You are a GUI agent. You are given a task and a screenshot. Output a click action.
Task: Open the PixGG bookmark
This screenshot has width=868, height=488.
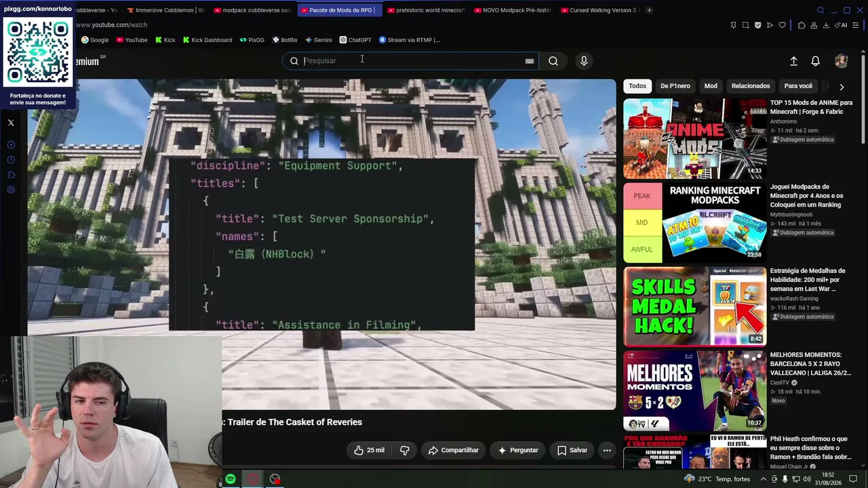click(252, 40)
